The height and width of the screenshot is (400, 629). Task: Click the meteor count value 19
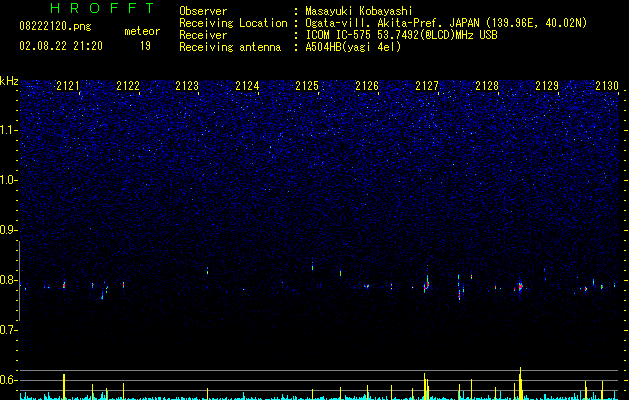tap(145, 46)
